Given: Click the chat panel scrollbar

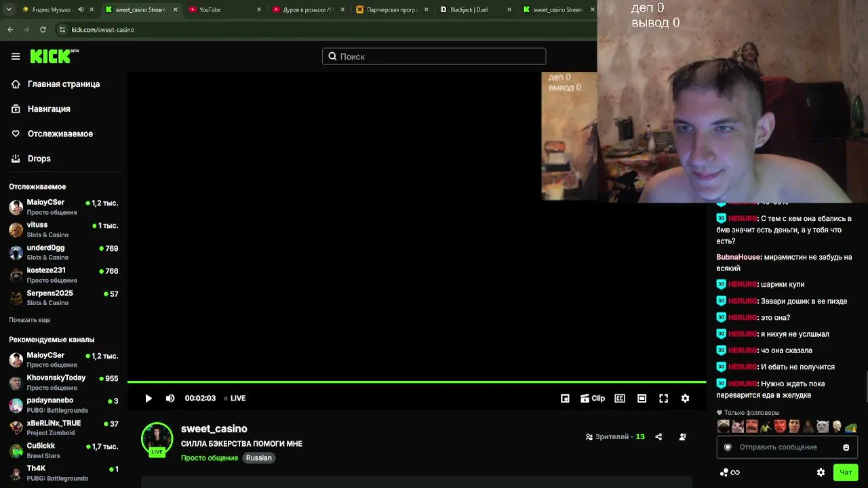Looking at the screenshot, I should [x=865, y=388].
